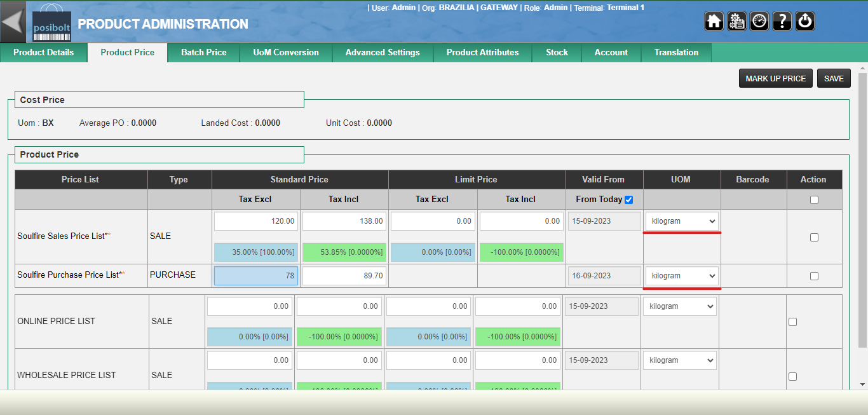Image resolution: width=868 pixels, height=415 pixels.
Task: Tick the select-all Action header checkbox
Action: tap(814, 200)
